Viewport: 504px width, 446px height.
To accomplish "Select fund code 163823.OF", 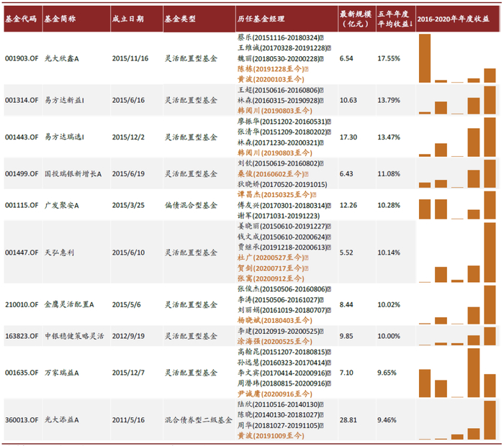I will point(22,336).
